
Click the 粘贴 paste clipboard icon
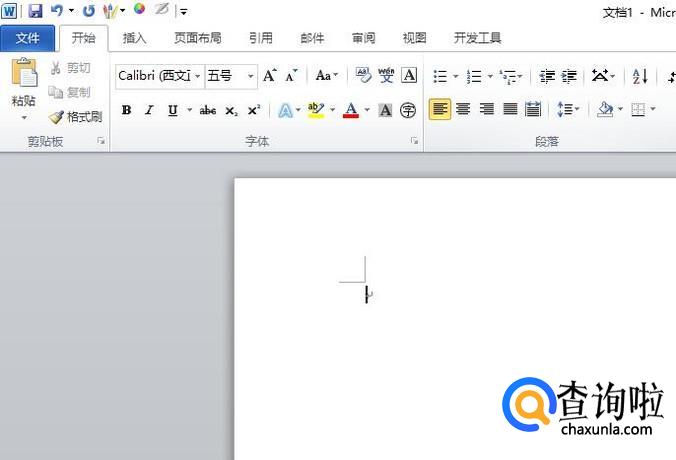[24, 72]
